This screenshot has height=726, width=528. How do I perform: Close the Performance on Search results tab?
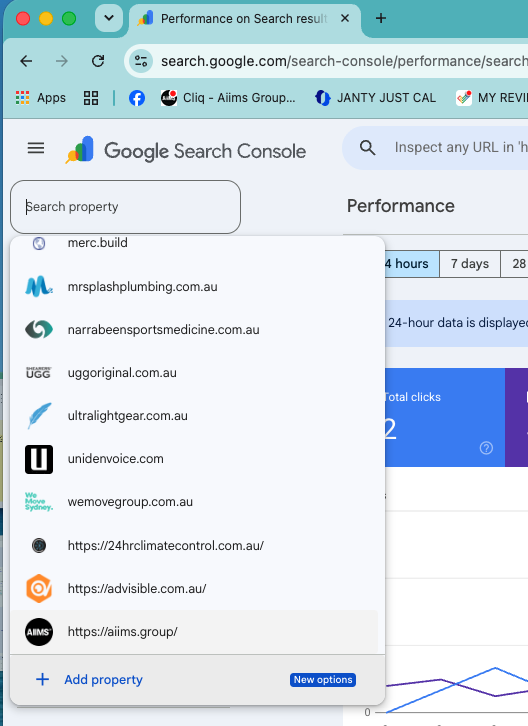(x=345, y=19)
